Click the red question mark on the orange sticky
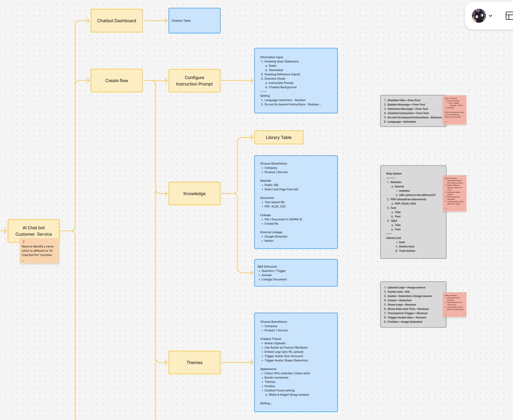Viewport: 513px width, 420px height. click(23, 242)
